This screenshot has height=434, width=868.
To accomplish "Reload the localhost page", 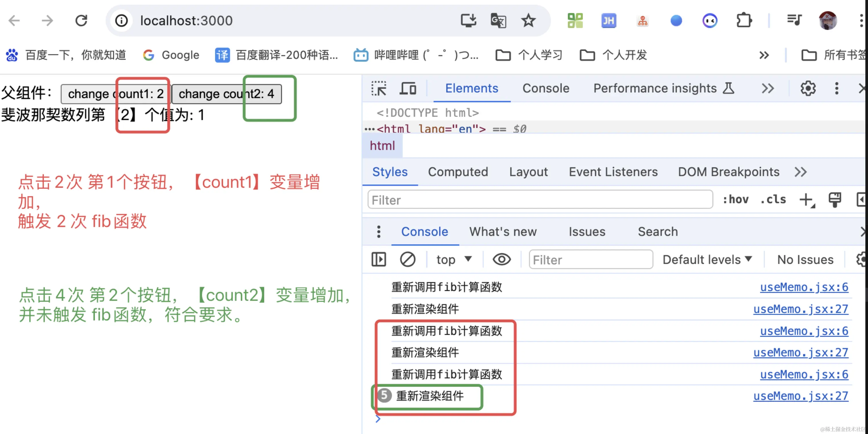I will pos(81,21).
